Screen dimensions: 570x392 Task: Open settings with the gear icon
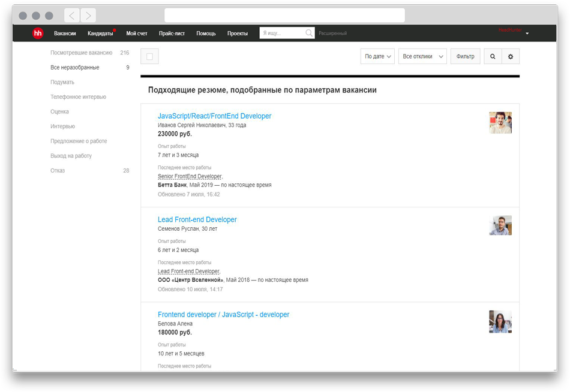tap(511, 56)
